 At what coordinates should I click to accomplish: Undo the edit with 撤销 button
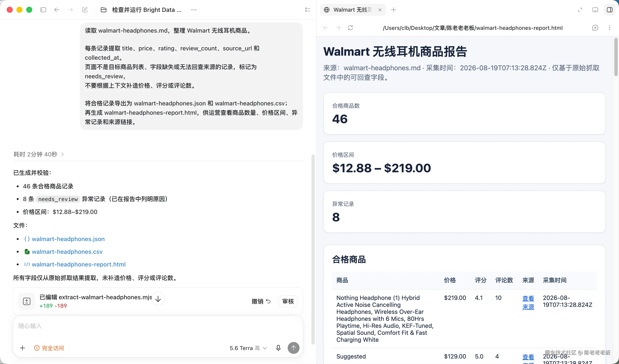tap(261, 301)
